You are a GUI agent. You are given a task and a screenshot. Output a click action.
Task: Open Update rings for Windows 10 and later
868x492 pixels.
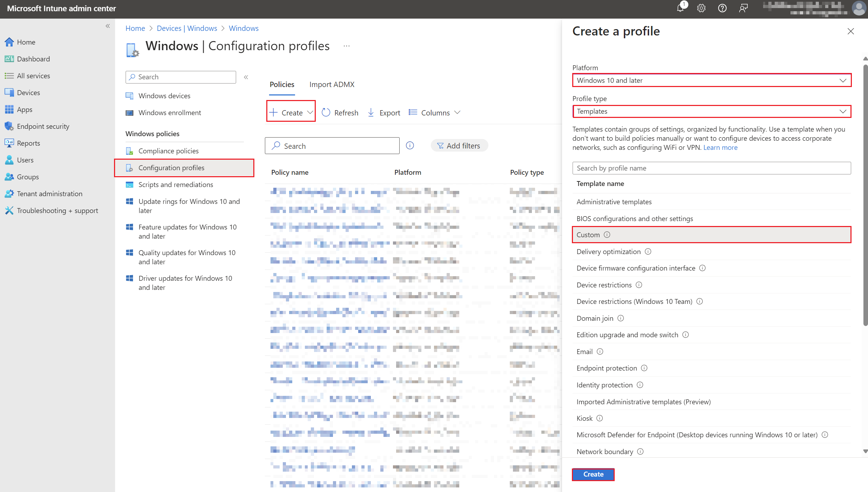(189, 206)
